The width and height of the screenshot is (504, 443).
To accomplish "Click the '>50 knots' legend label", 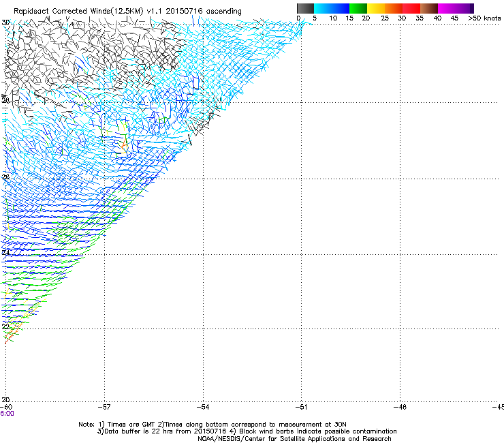I will [484, 18].
